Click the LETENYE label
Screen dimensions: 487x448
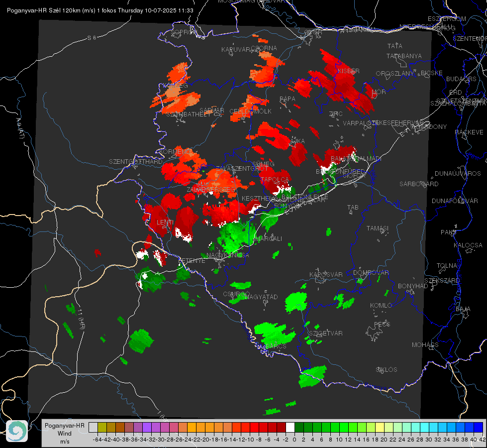point(192,260)
